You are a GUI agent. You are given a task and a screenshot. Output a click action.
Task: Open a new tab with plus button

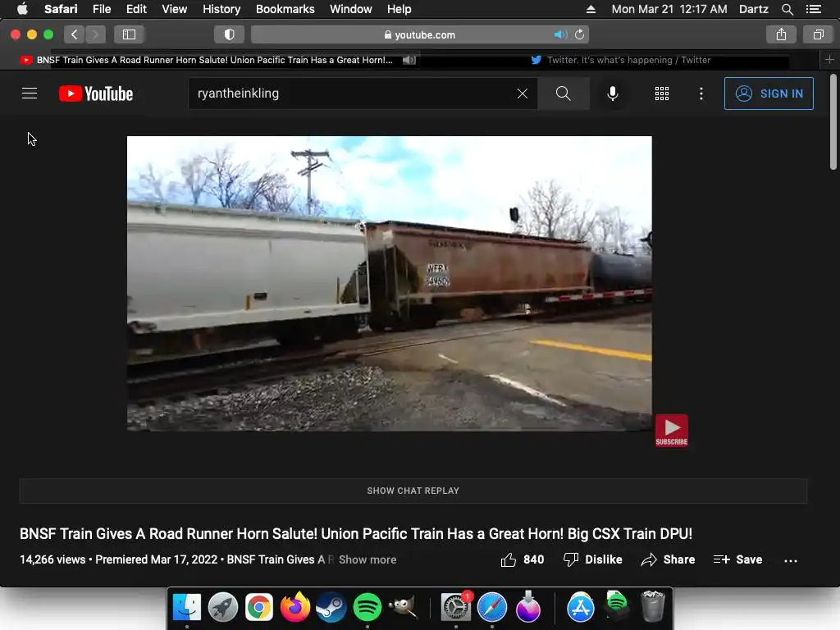(829, 59)
